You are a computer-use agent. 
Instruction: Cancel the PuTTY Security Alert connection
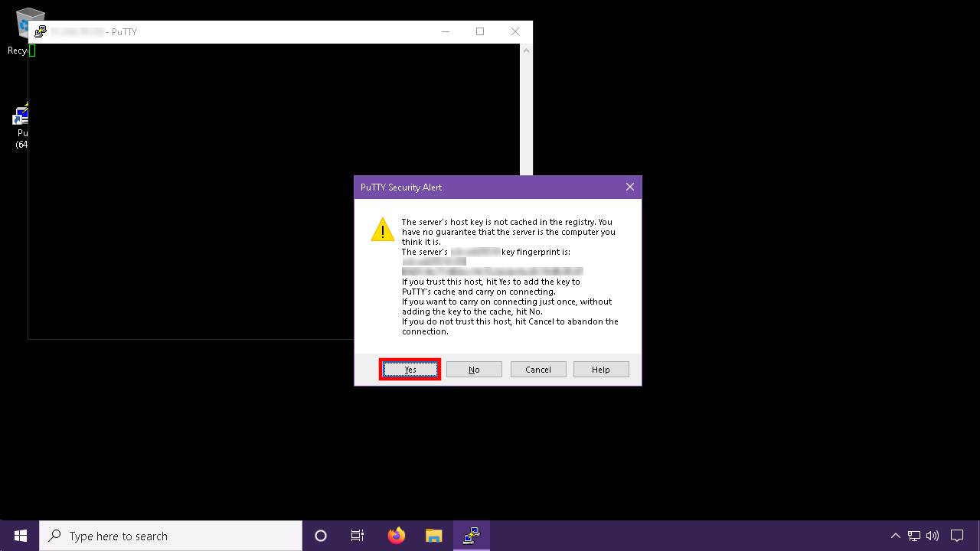(x=538, y=370)
